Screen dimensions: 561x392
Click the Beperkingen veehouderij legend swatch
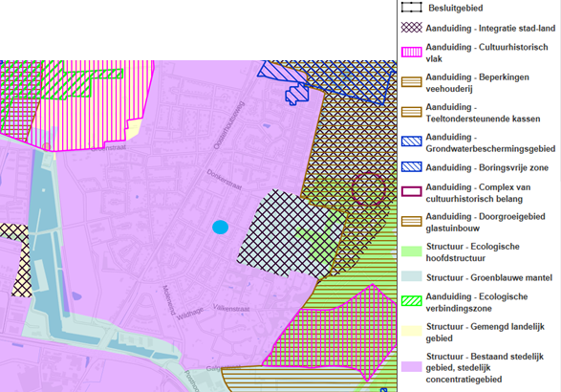(x=412, y=82)
